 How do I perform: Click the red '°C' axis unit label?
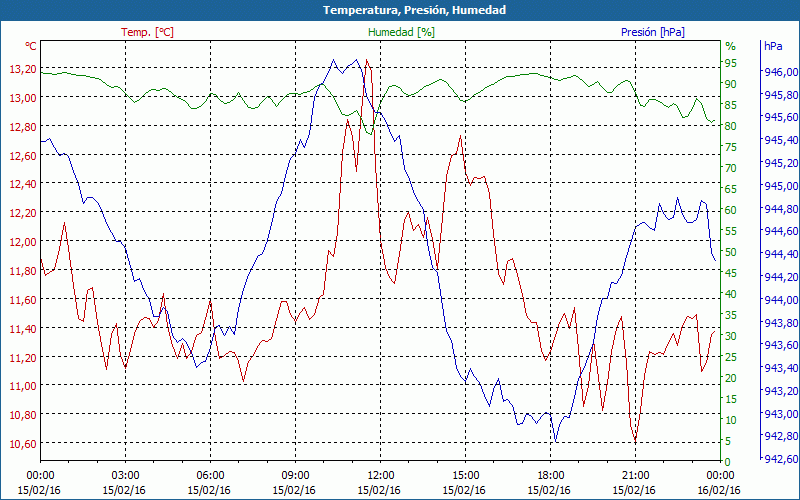[x=31, y=46]
